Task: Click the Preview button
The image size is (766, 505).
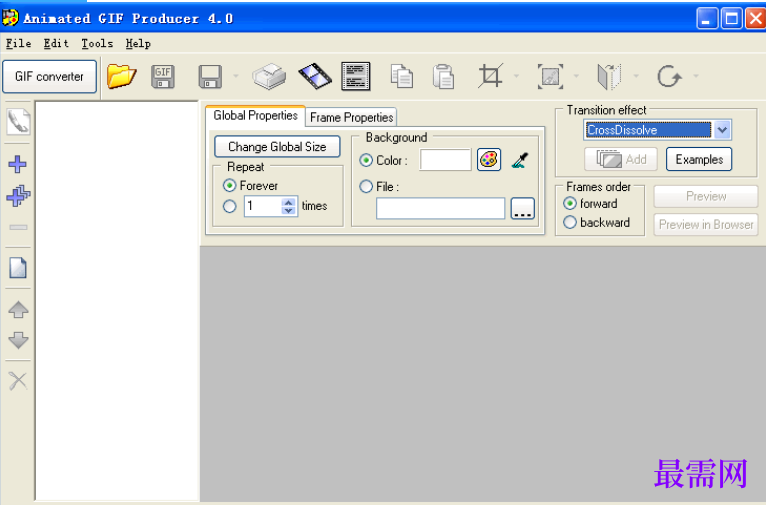Action: 706,196
